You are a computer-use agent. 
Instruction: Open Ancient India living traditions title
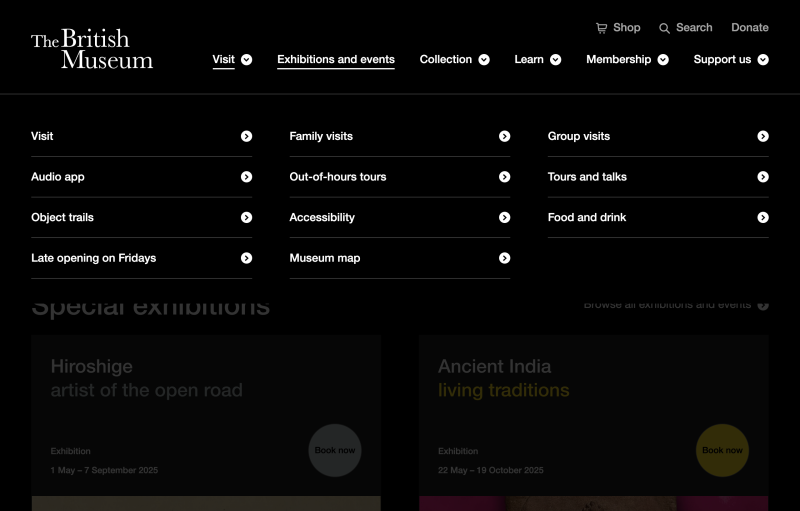click(504, 378)
